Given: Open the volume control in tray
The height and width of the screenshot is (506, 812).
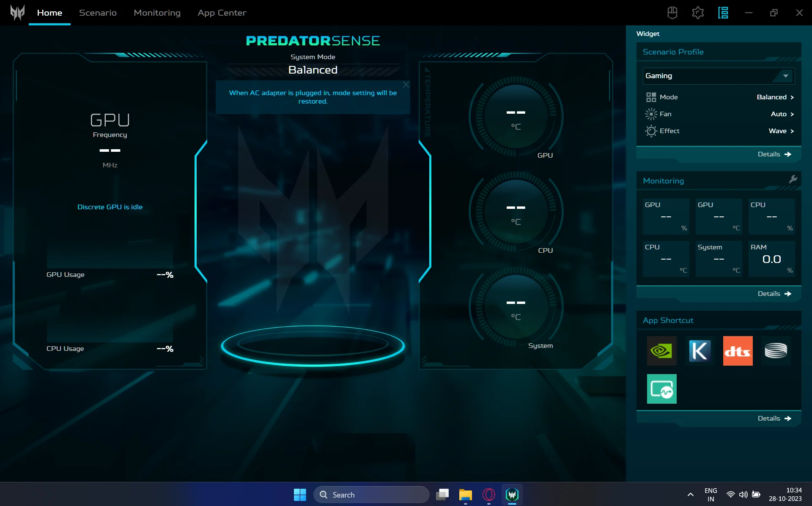Looking at the screenshot, I should (743, 495).
